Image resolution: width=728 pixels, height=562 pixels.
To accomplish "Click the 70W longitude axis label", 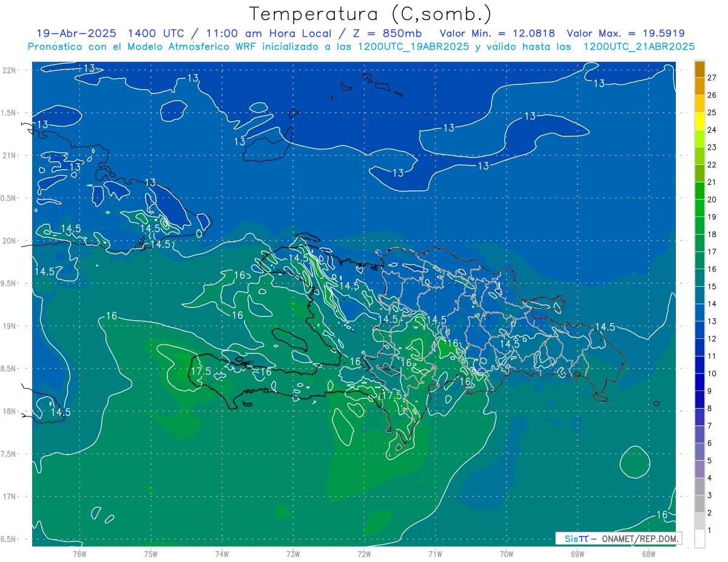I will pyautogui.click(x=507, y=554).
